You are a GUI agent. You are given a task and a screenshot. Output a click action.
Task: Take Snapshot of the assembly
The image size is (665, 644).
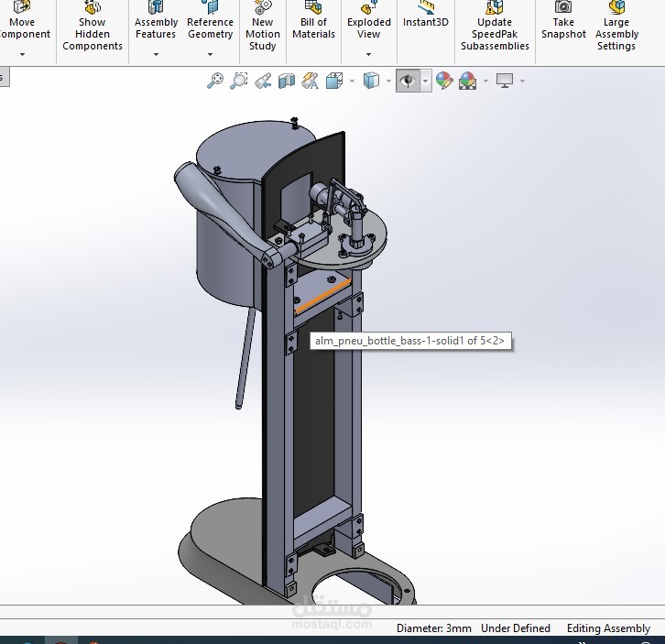point(563,20)
